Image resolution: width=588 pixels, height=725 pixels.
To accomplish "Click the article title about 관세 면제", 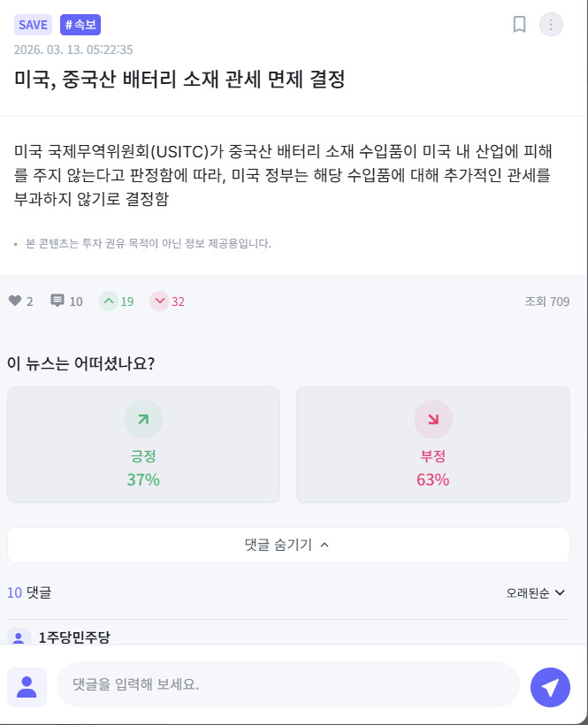I will 179,79.
